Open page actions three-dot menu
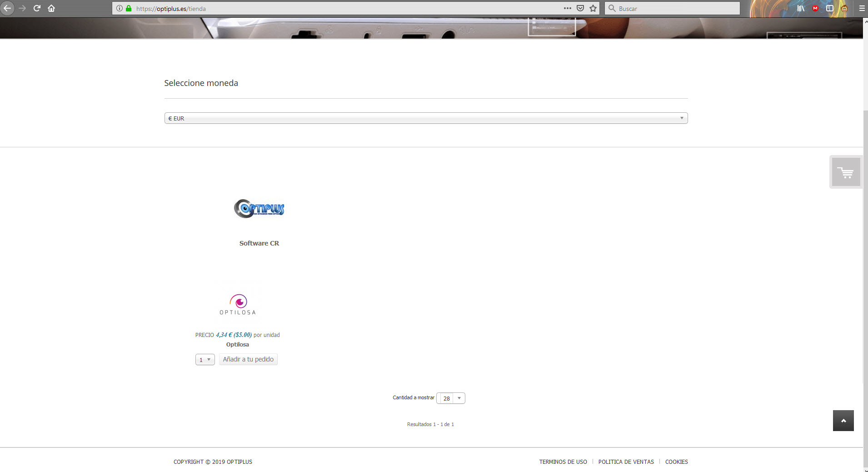This screenshot has height=472, width=868. click(x=567, y=8)
